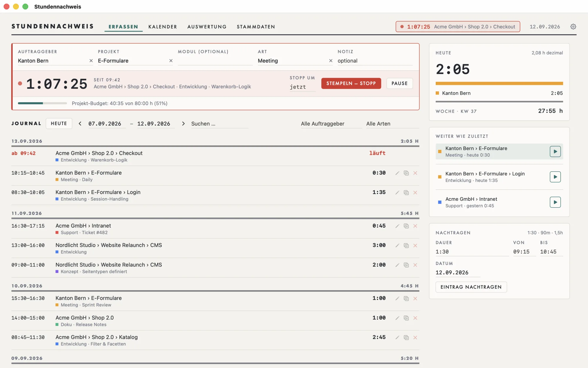Image resolution: width=588 pixels, height=368 pixels.
Task: Duplicate the 08:45–11:30 Katalog entry
Action: pos(406,337)
